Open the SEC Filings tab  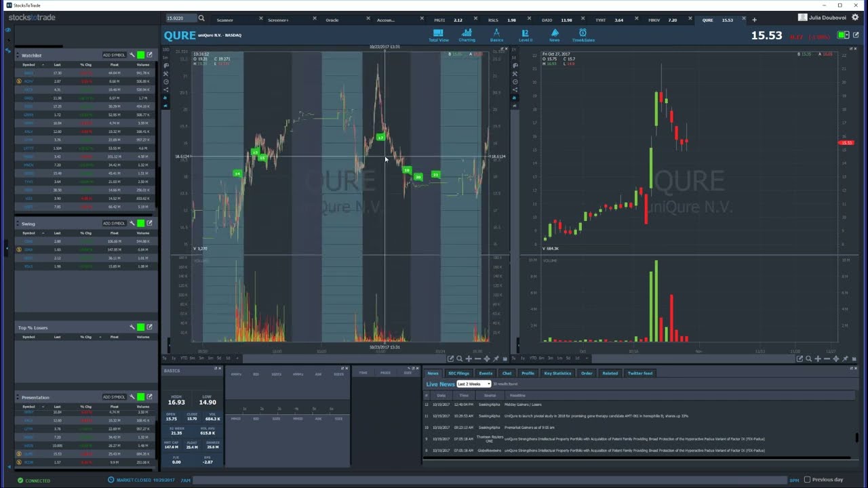tap(458, 373)
